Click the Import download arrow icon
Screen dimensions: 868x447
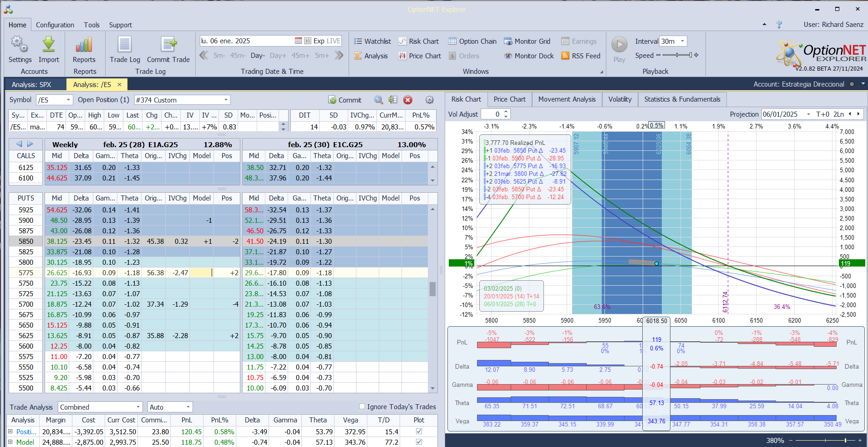(x=49, y=45)
